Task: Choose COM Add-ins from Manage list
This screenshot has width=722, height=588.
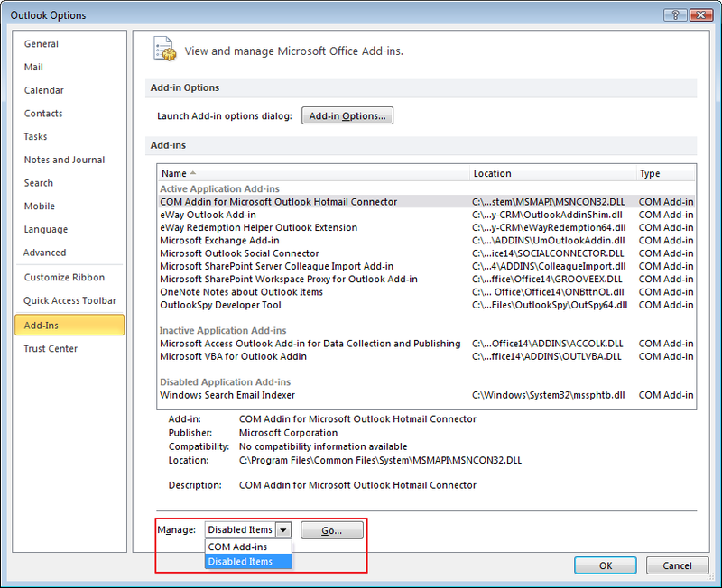Action: pyautogui.click(x=248, y=547)
